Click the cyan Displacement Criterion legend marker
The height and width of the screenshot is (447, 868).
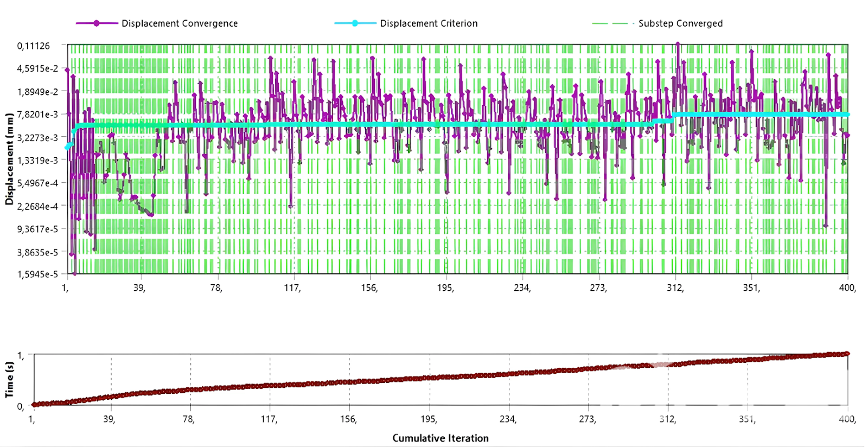[x=355, y=23]
